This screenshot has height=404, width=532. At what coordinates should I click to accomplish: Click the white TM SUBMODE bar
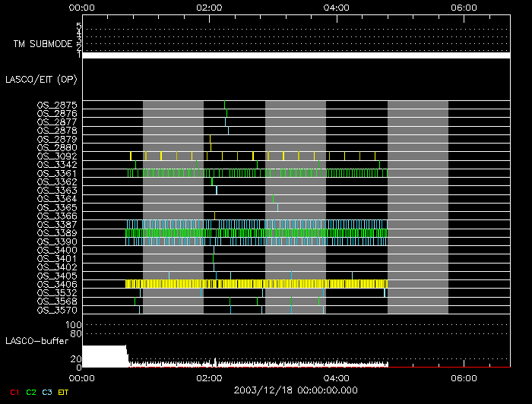point(296,55)
